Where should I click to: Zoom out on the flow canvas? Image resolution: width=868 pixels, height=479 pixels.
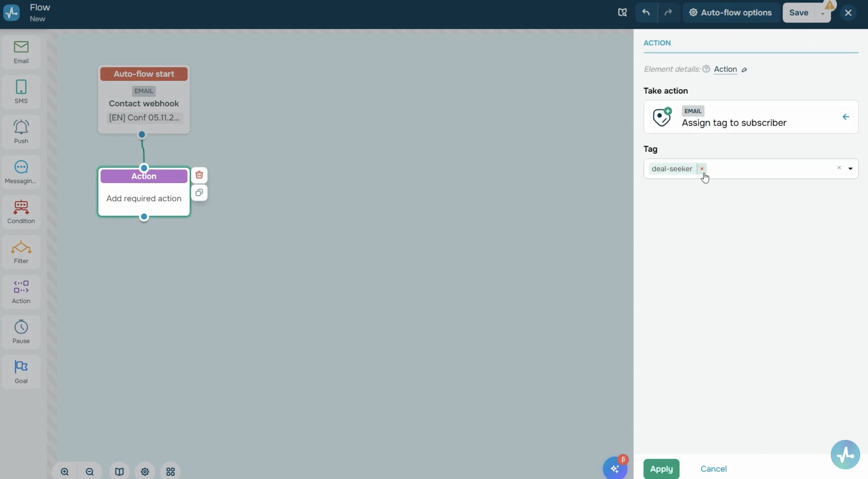click(90, 471)
